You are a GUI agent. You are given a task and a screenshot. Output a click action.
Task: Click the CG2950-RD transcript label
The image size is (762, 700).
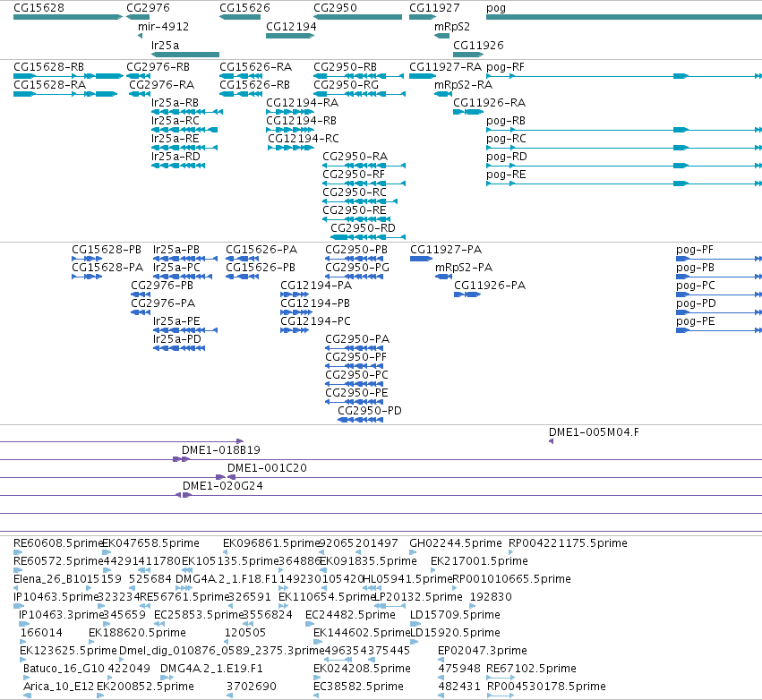point(363,228)
